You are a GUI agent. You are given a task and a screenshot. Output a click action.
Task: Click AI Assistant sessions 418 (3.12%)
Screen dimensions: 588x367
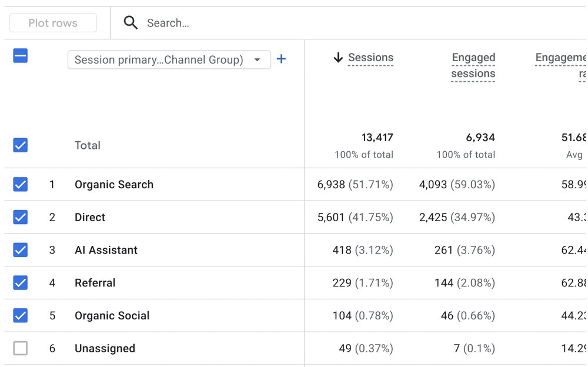pos(363,250)
